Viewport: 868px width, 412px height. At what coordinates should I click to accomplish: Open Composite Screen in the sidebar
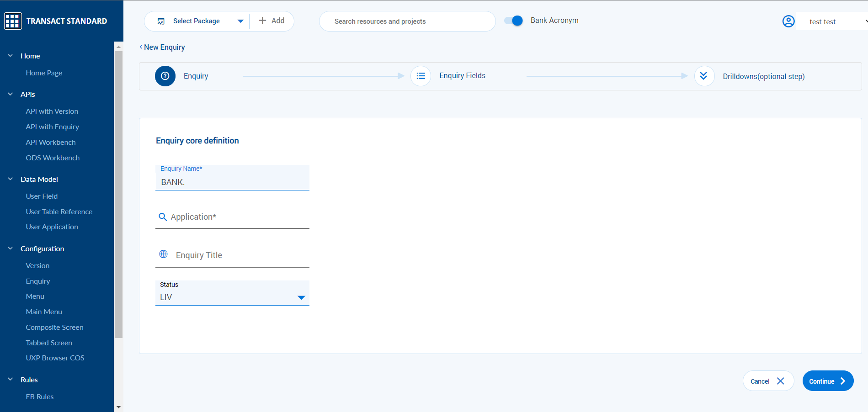(x=54, y=327)
